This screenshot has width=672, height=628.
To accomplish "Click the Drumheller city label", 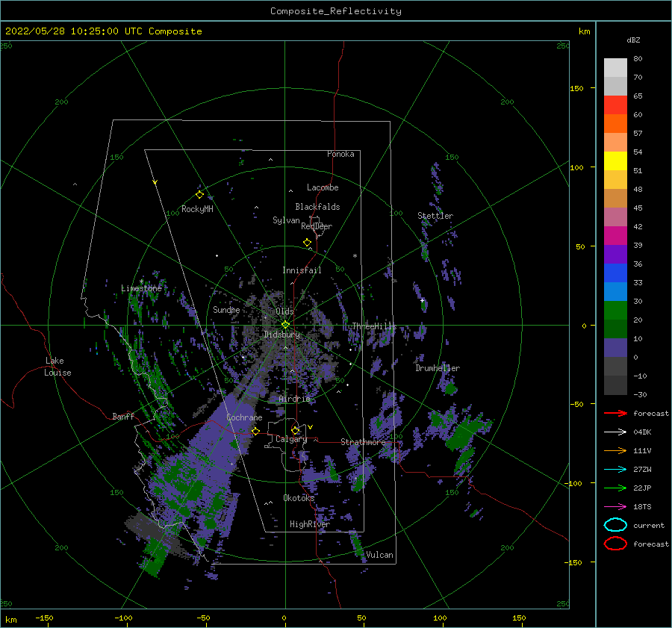I will point(438,368).
